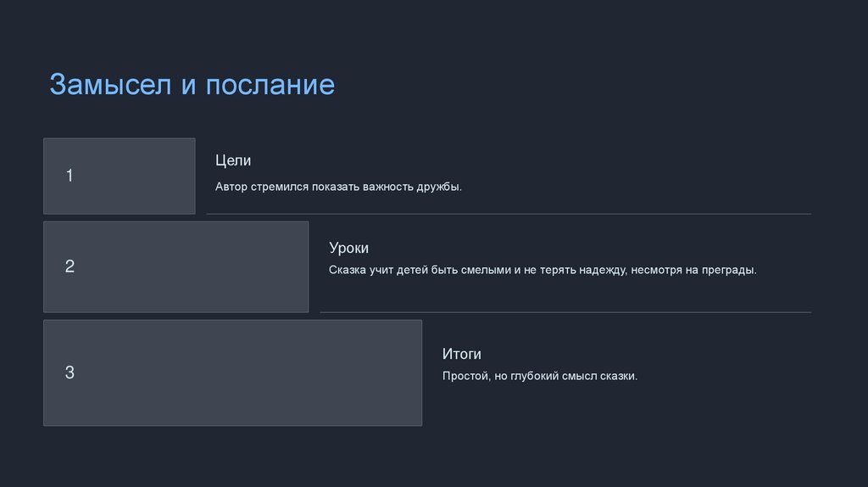Click the word "дружбы" in the Цели description

point(438,187)
